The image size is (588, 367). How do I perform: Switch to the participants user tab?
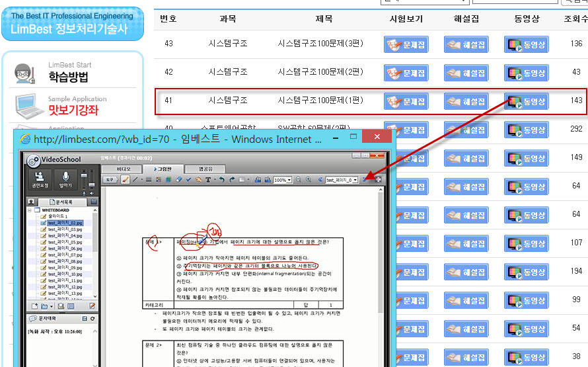tap(31, 202)
